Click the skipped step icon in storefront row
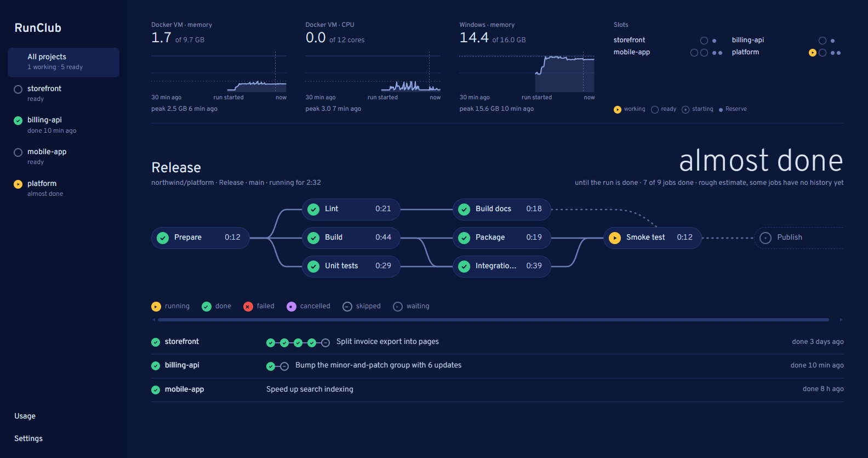The width and height of the screenshot is (868, 458). pyautogui.click(x=325, y=343)
